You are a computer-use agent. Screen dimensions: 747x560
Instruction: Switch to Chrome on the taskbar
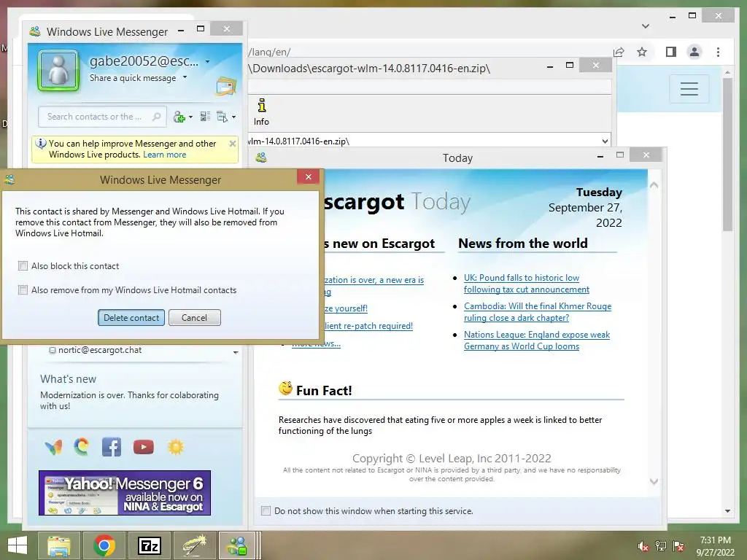104,545
